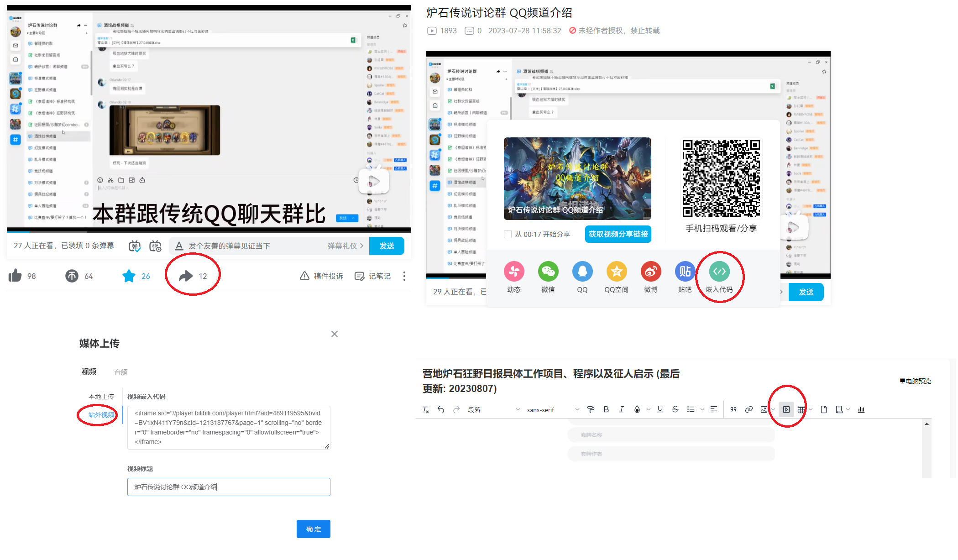Viewport: 958px width, 560px height.
Task: Apply underline with the U icon
Action: [x=660, y=410]
